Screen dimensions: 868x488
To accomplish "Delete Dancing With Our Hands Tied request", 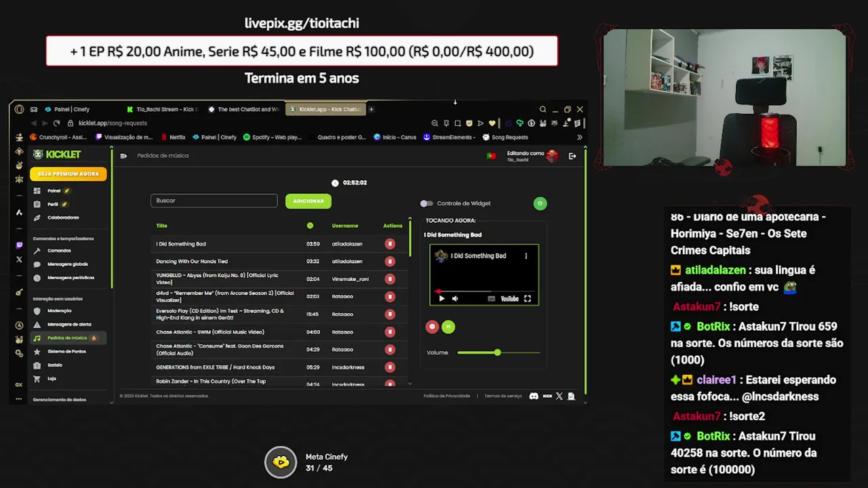I will pyautogui.click(x=390, y=262).
